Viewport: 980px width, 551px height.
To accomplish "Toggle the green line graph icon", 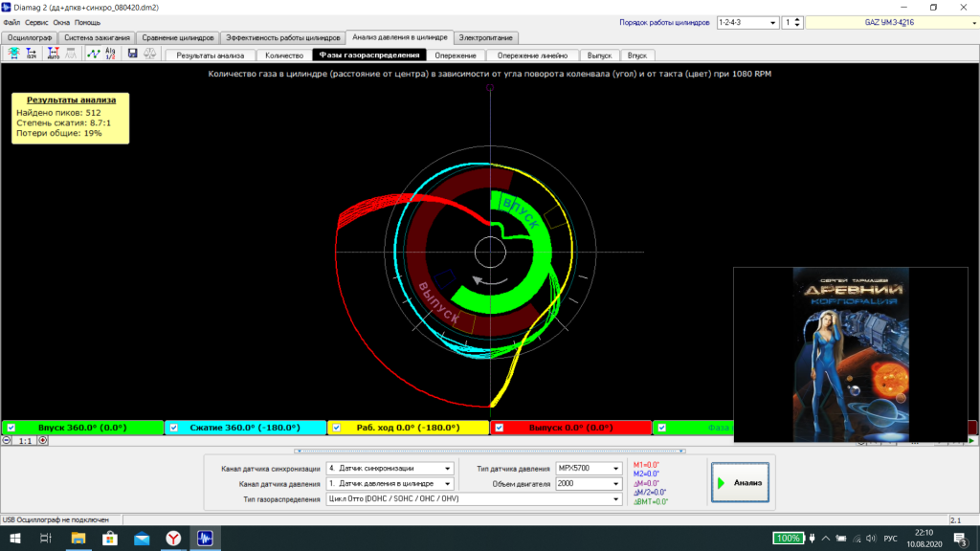I will pyautogui.click(x=93, y=54).
